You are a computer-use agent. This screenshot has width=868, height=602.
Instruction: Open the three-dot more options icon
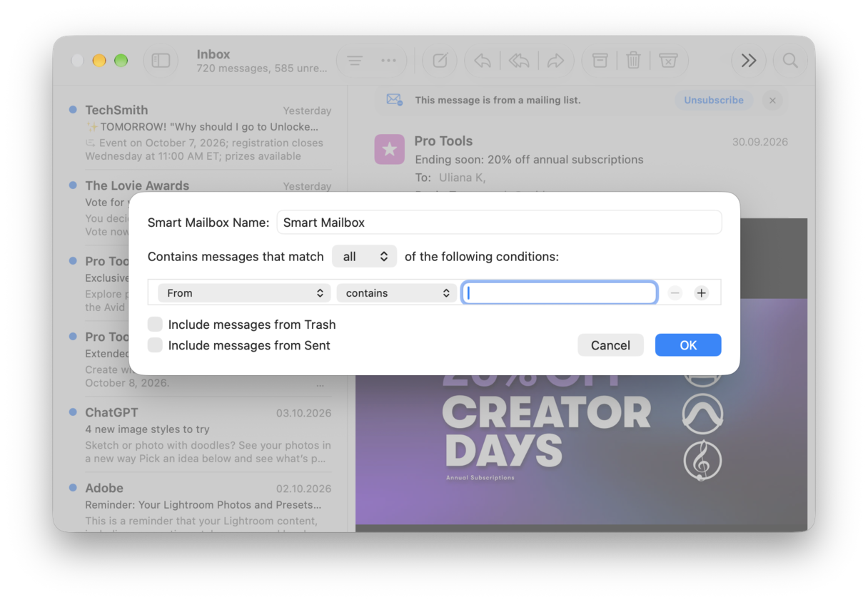click(388, 61)
